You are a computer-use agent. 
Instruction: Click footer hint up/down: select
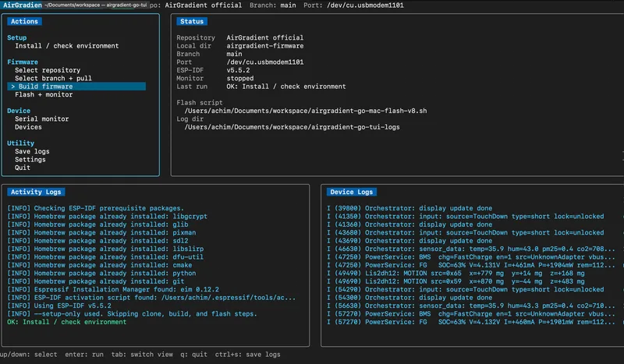point(29,355)
